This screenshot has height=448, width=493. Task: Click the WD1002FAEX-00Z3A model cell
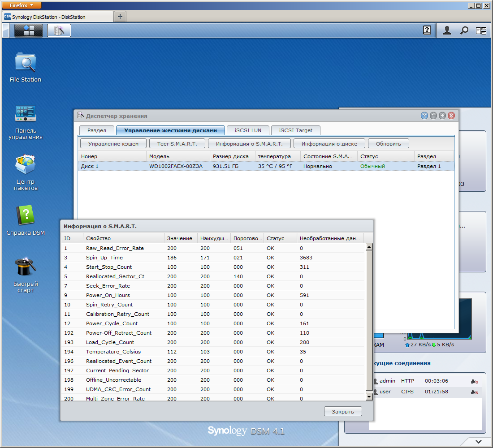coord(176,166)
